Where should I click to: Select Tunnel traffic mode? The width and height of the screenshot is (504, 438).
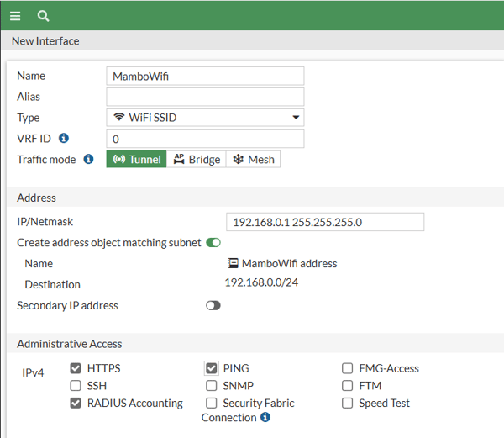[136, 159]
